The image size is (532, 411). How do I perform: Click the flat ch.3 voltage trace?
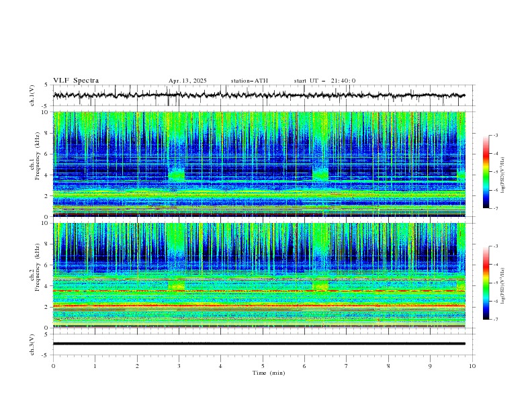point(259,344)
